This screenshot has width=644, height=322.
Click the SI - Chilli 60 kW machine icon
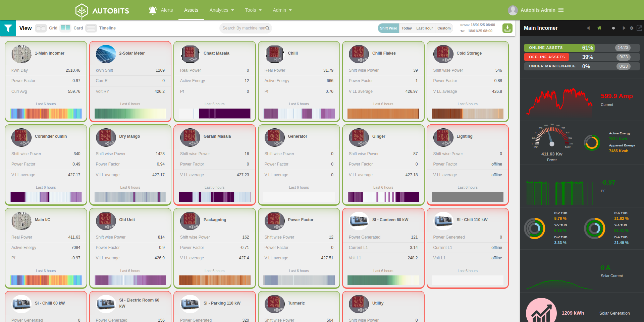tap(21, 304)
